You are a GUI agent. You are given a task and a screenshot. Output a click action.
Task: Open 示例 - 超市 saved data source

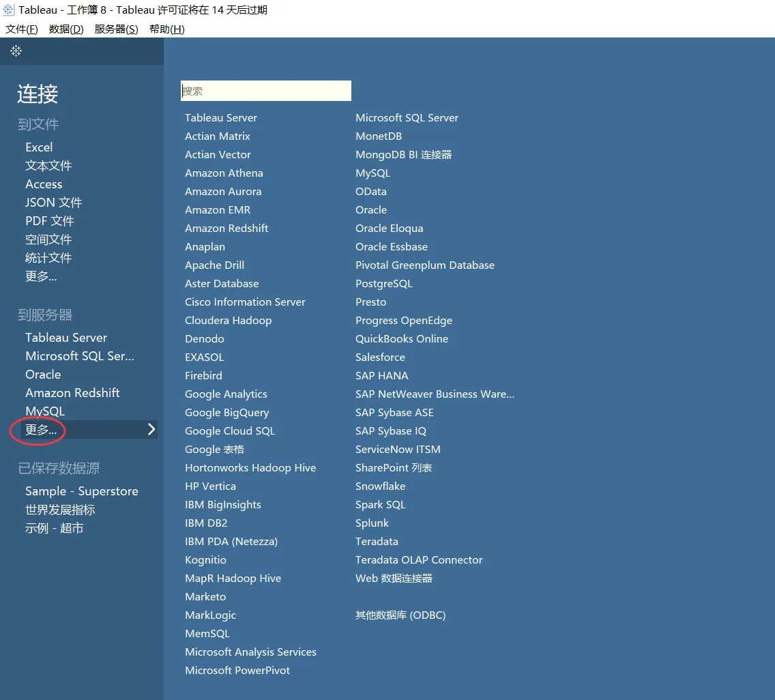55,528
